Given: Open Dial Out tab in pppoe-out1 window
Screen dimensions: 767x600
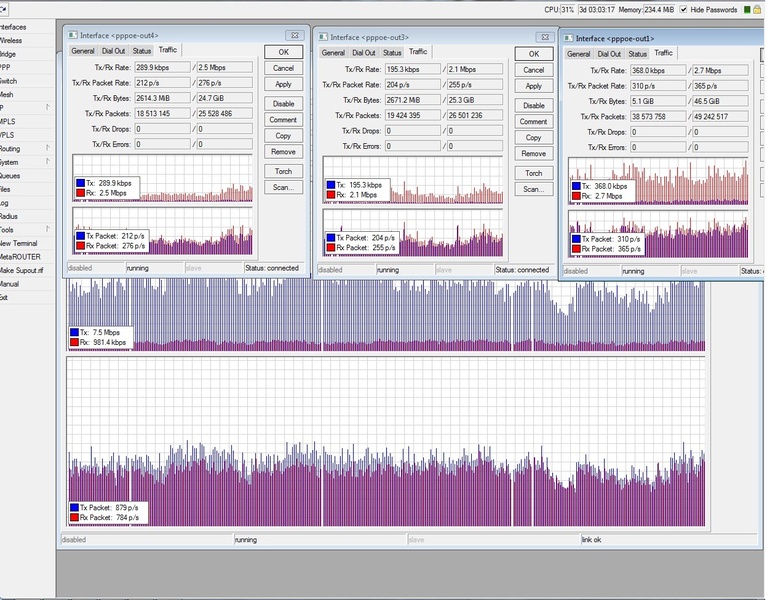Looking at the screenshot, I should tap(609, 54).
